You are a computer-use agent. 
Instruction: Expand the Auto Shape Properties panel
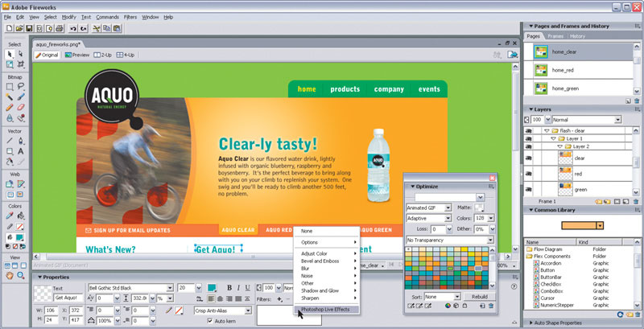531,323
